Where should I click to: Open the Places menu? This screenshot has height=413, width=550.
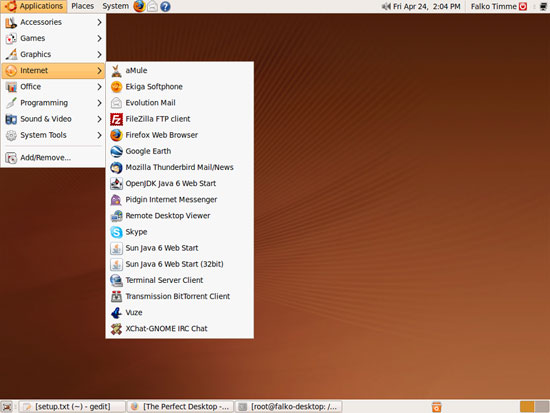82,6
